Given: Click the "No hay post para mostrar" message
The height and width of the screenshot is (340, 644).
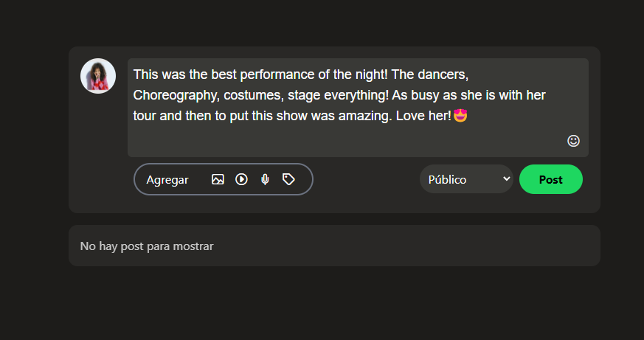Looking at the screenshot, I should pyautogui.click(x=147, y=246).
